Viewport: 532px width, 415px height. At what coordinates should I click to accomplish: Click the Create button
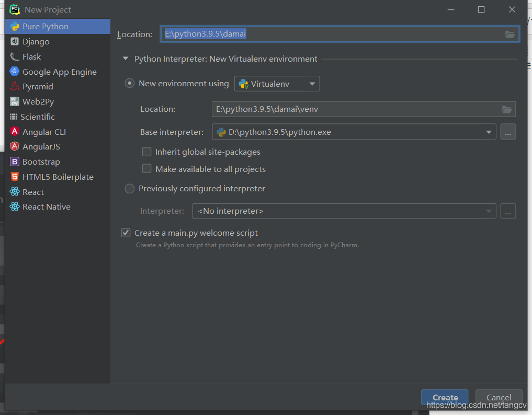(445, 397)
